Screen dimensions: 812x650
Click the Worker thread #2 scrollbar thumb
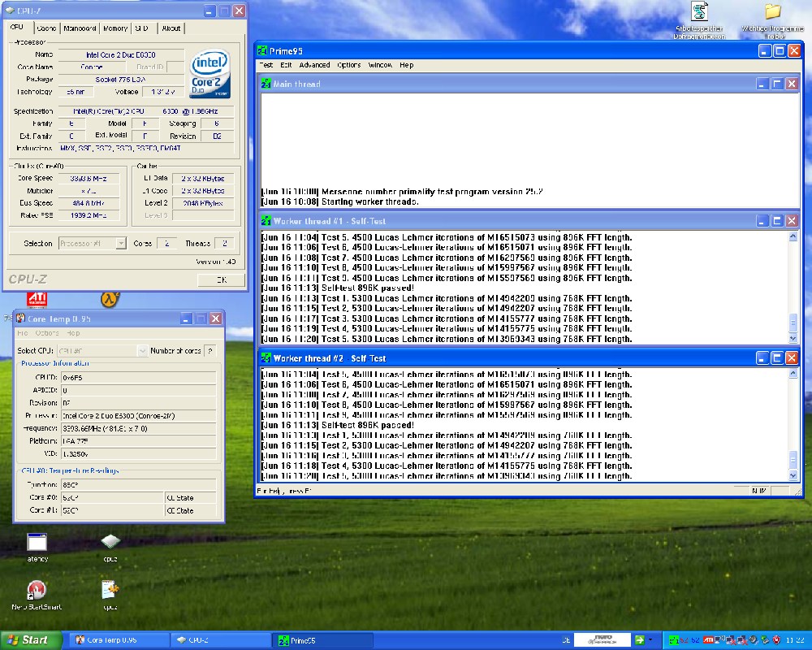click(793, 459)
